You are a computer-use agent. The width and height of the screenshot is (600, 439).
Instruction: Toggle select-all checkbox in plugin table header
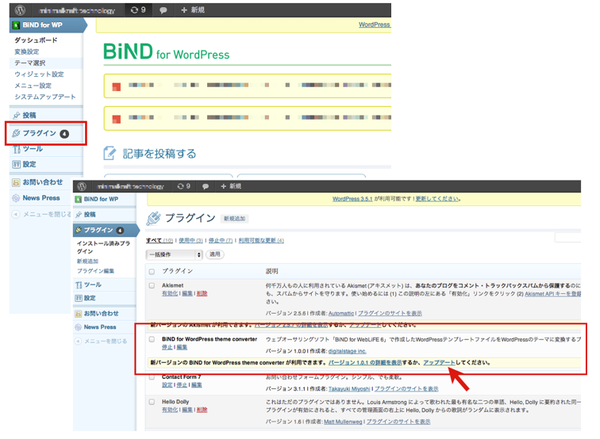(152, 272)
